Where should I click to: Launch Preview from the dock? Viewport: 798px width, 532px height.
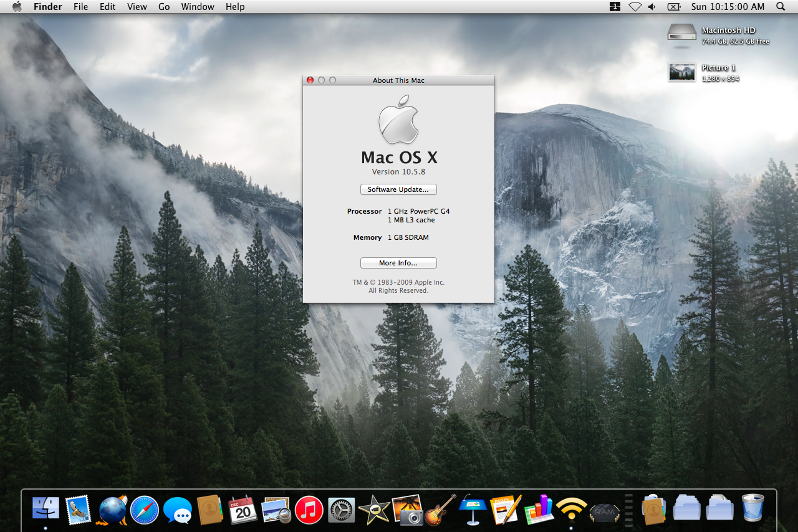[276, 510]
